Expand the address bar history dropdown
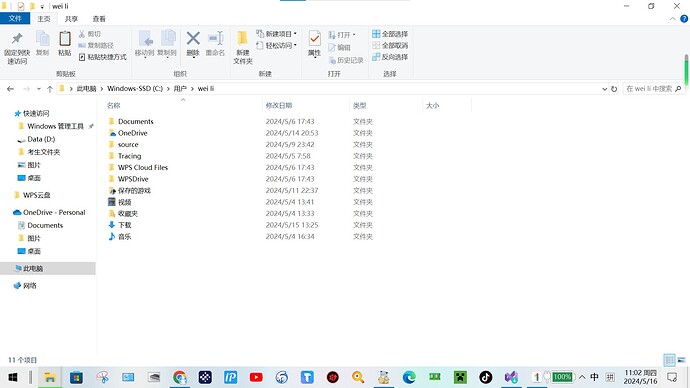This screenshot has height=388, width=690. (604, 89)
